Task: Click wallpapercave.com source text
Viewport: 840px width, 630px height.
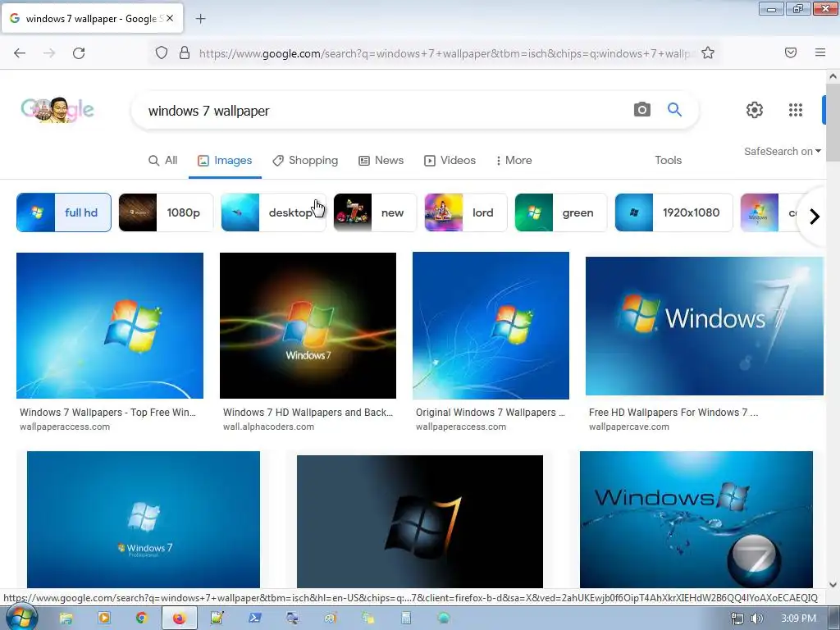Action: click(629, 427)
